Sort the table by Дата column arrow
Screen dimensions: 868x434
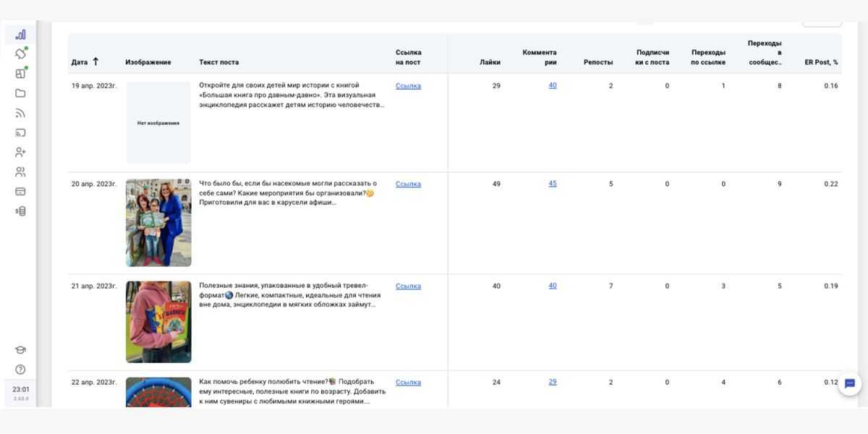95,61
